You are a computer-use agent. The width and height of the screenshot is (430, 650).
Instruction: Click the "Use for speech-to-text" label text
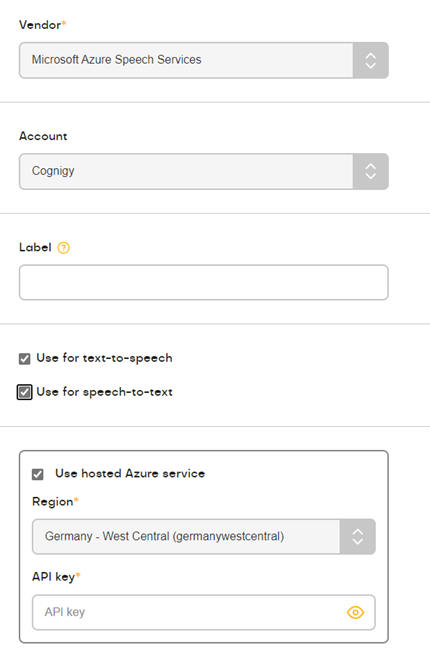tap(104, 392)
